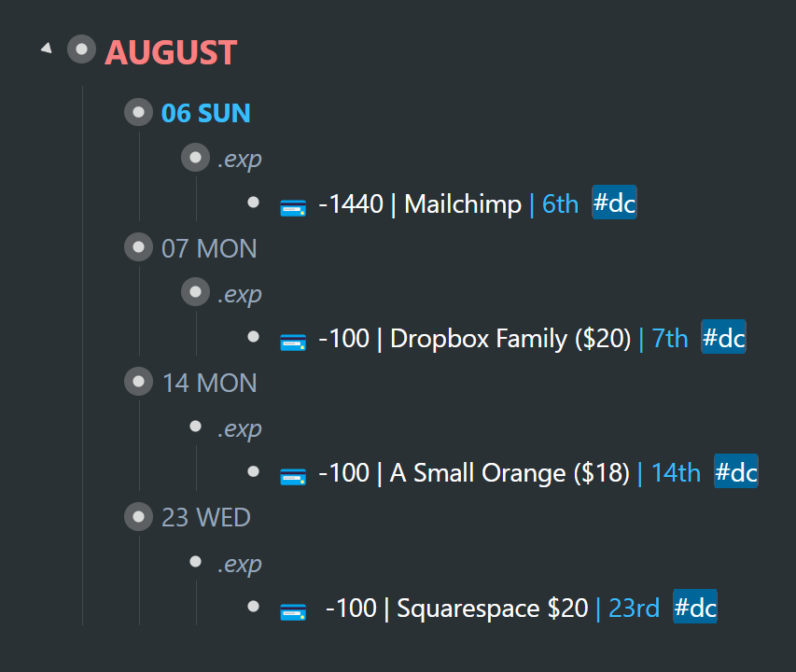Image resolution: width=796 pixels, height=672 pixels.
Task: Click the card icon beside A Small Orange
Action: 293,477
